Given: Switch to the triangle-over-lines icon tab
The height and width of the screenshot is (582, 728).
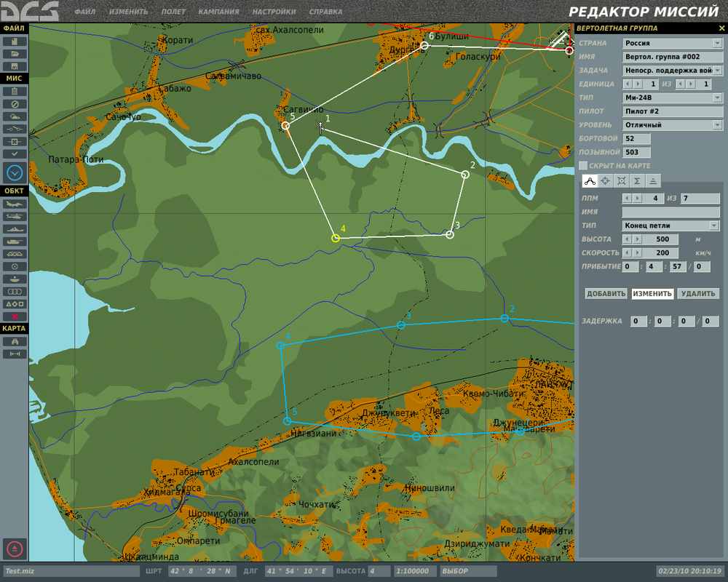Looking at the screenshot, I should 653,181.
